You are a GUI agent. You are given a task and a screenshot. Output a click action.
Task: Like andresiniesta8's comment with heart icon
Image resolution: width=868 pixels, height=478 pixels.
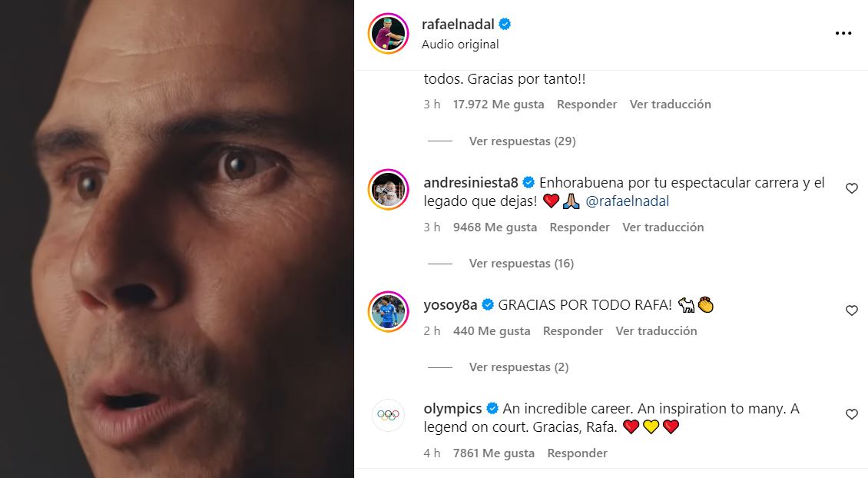tap(852, 188)
